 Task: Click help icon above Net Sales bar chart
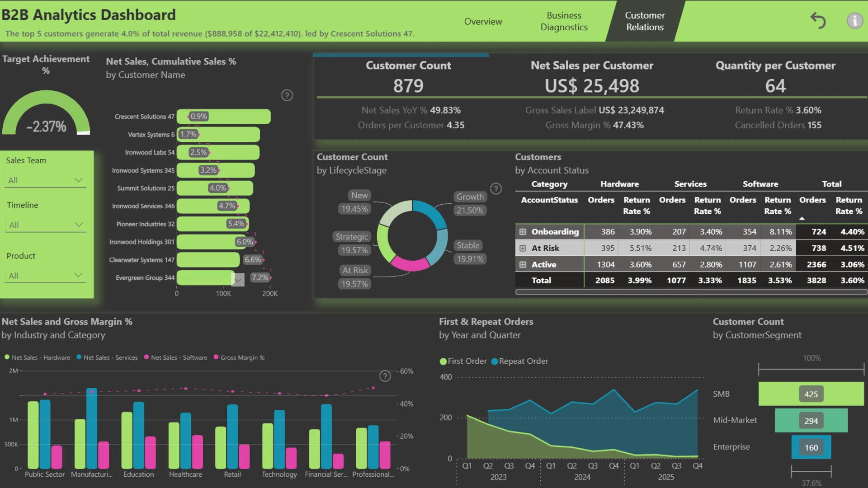tap(287, 95)
